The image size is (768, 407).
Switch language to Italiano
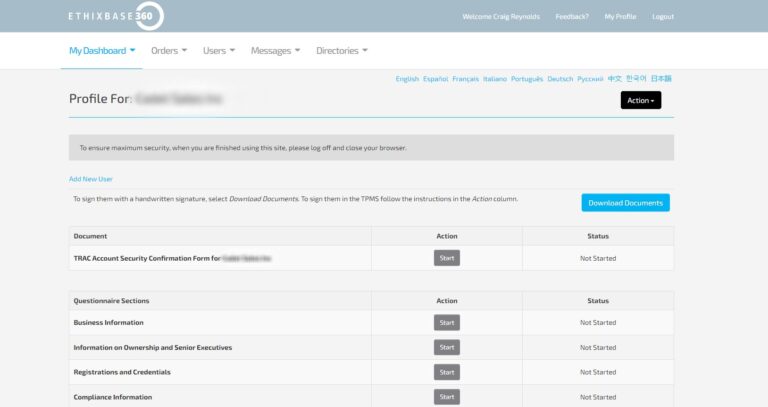point(495,79)
